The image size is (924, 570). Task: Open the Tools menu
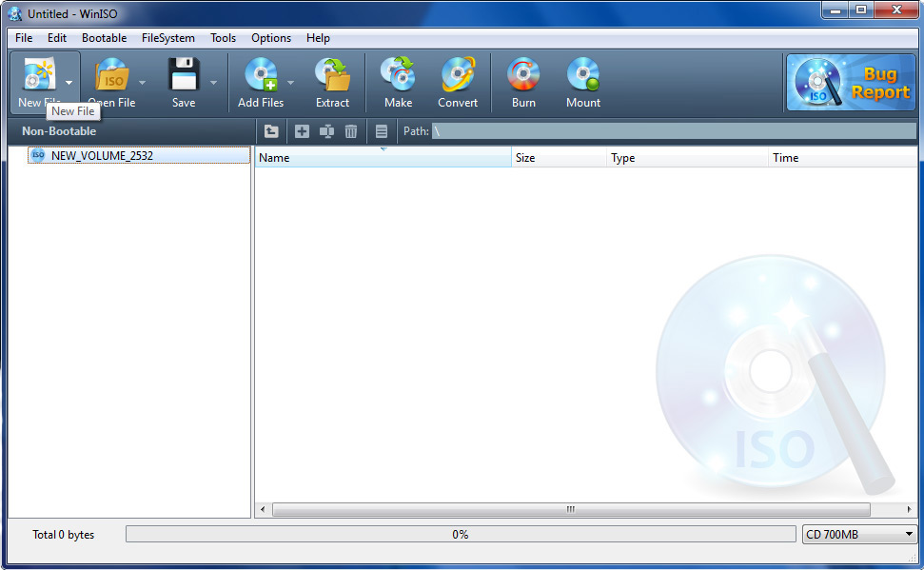pyautogui.click(x=223, y=38)
